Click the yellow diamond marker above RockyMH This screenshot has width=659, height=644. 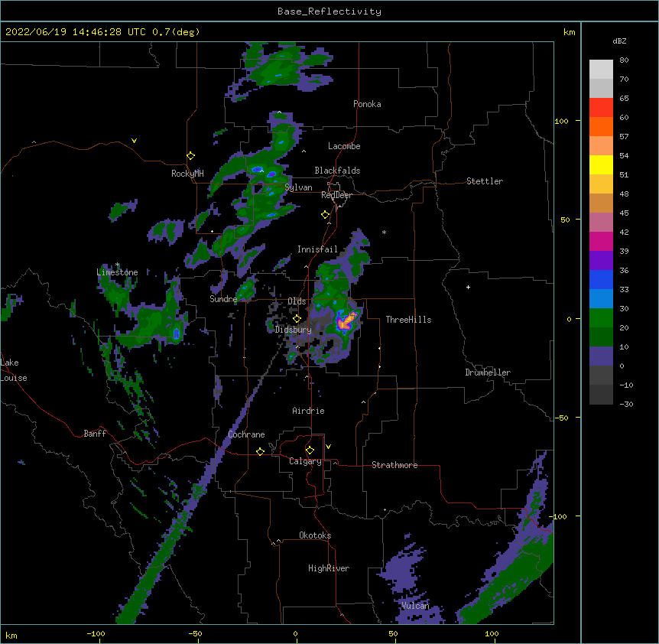[190, 156]
